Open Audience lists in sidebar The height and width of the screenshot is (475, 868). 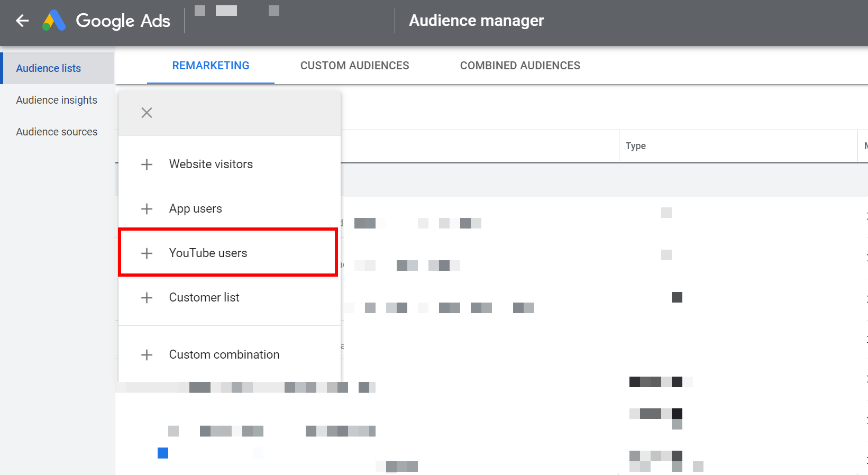pos(58,68)
